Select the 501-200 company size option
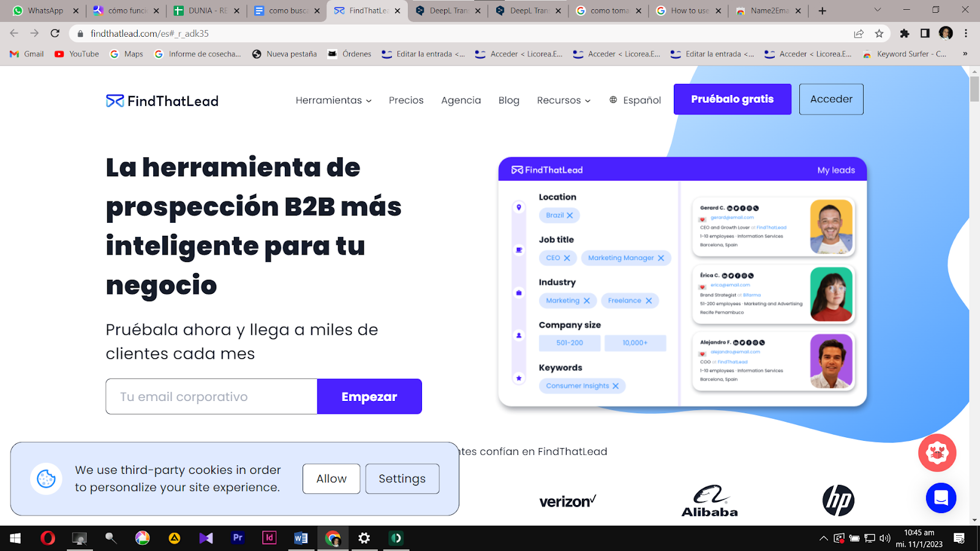Image resolution: width=980 pixels, height=551 pixels. click(x=570, y=343)
